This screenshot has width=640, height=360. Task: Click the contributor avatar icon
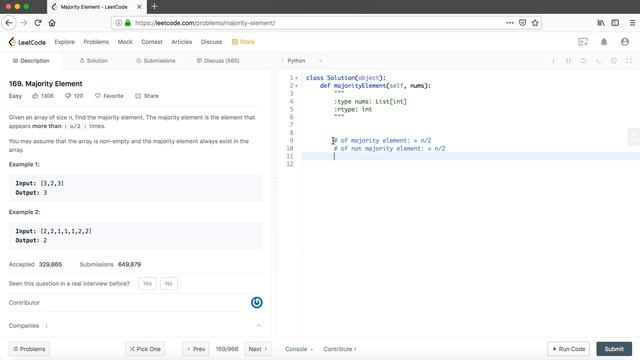(x=256, y=302)
